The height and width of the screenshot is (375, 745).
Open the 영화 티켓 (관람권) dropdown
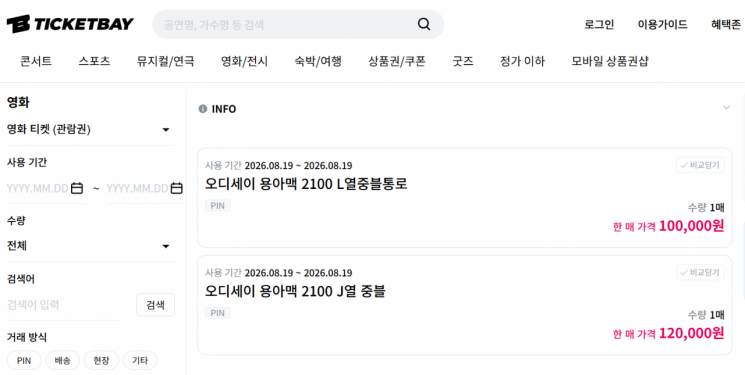click(90, 129)
